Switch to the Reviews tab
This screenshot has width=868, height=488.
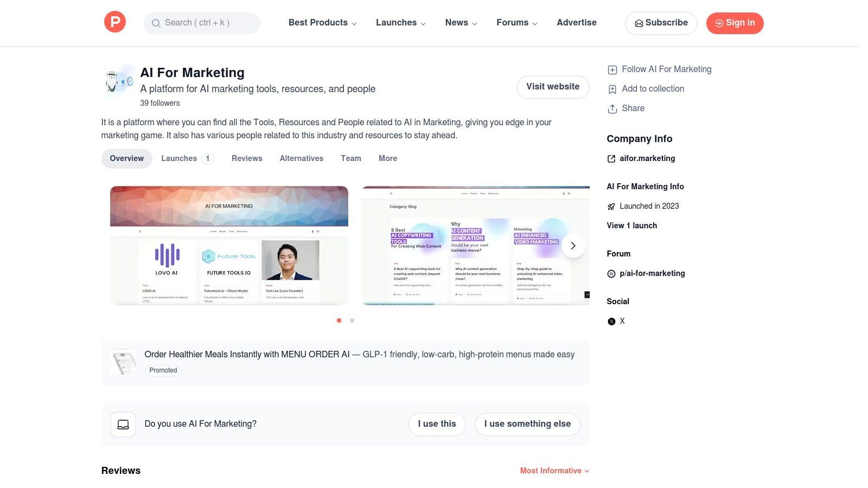[247, 158]
